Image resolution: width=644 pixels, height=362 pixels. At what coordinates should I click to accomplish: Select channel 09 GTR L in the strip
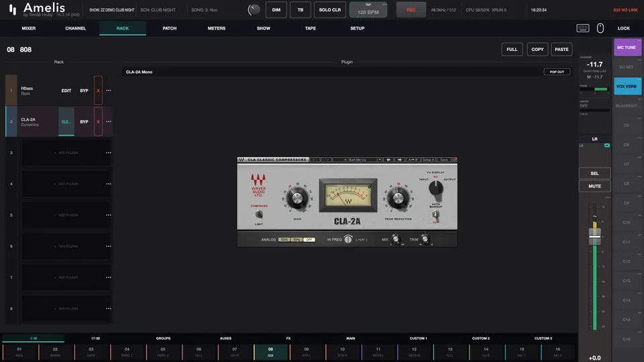(x=307, y=352)
